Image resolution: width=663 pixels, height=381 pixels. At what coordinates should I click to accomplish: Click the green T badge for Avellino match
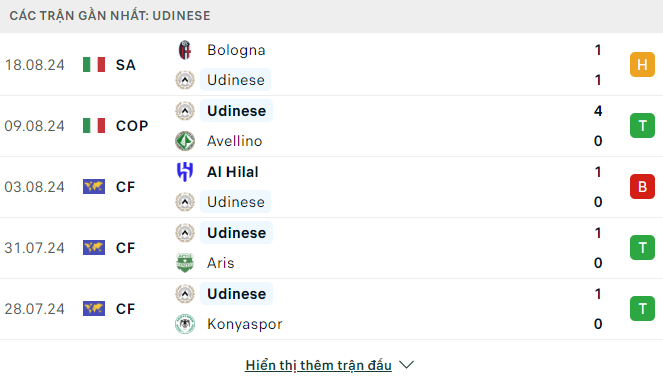(x=642, y=126)
